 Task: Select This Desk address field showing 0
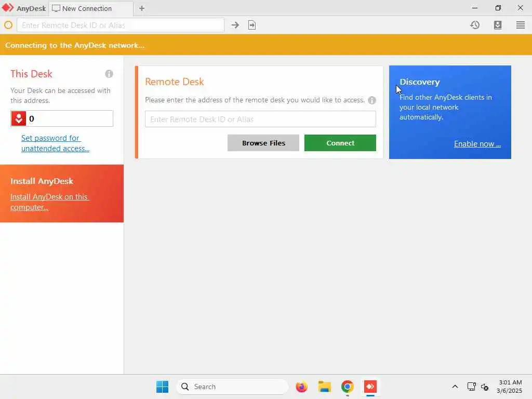coord(62,118)
